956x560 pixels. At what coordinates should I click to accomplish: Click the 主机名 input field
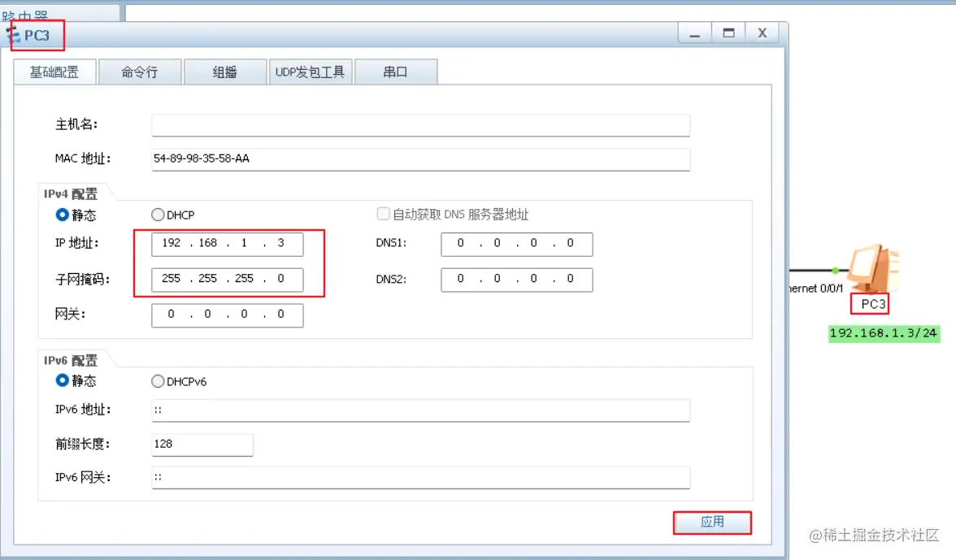(421, 124)
